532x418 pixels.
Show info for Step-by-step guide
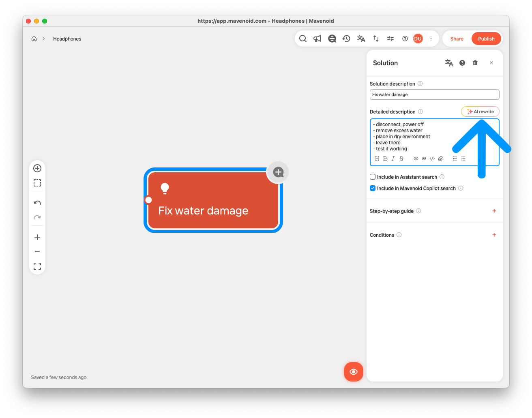[x=418, y=211]
